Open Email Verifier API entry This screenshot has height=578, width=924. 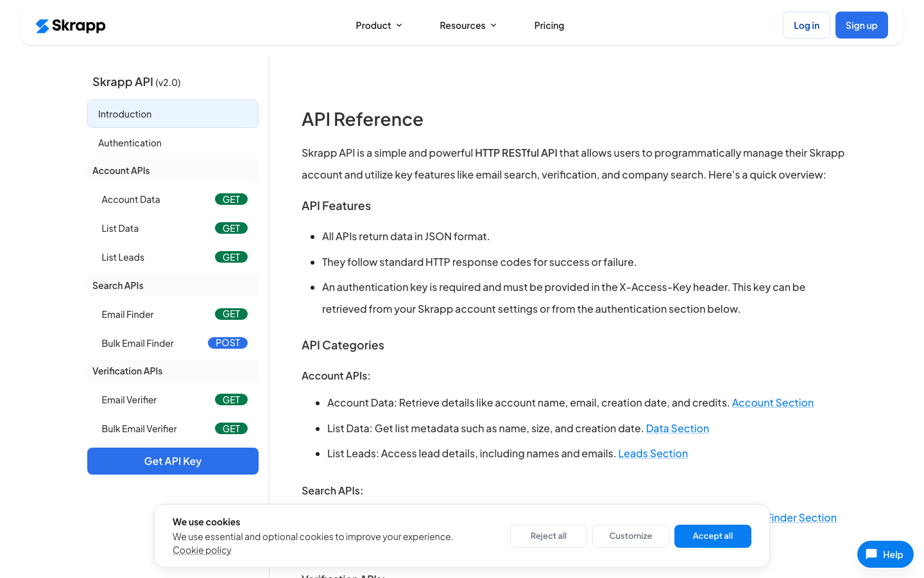173,399
